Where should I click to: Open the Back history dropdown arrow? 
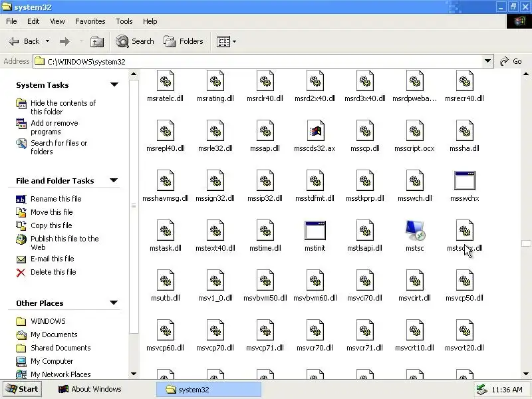tap(47, 41)
